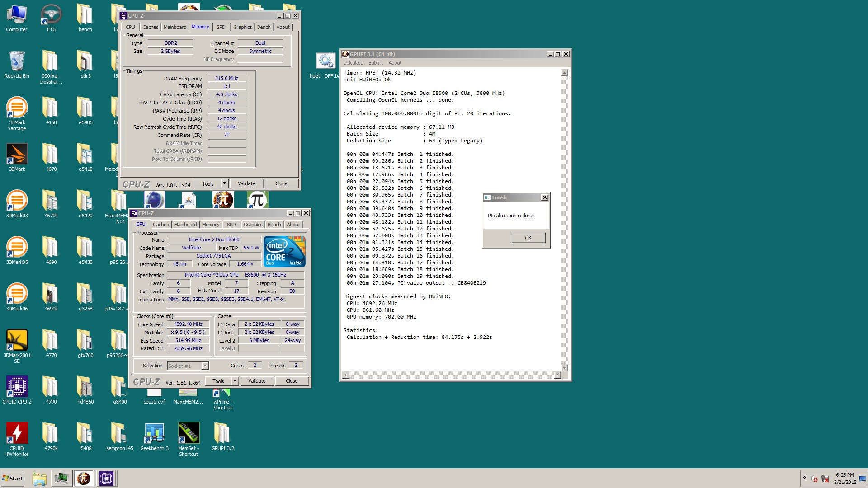Select the GPUPI taskbar button
The height and width of the screenshot is (488, 868).
click(84, 479)
